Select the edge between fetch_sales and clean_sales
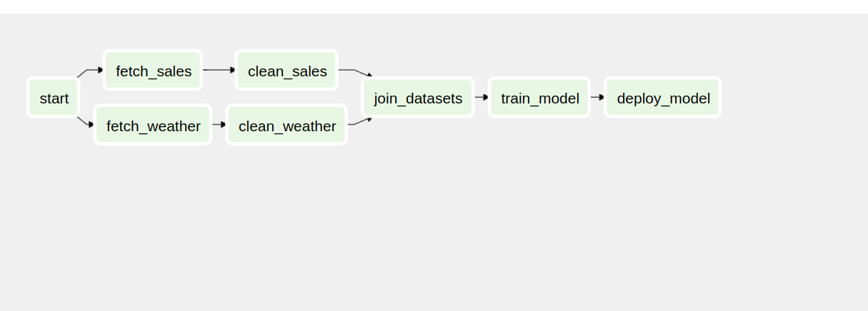 (219, 70)
